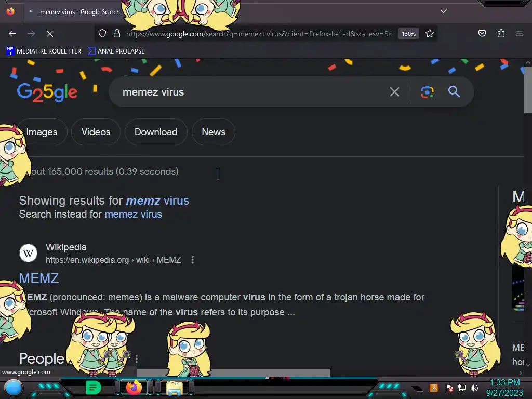The height and width of the screenshot is (399, 532).
Task: Switch to the Videos results tab
Action: click(x=96, y=132)
